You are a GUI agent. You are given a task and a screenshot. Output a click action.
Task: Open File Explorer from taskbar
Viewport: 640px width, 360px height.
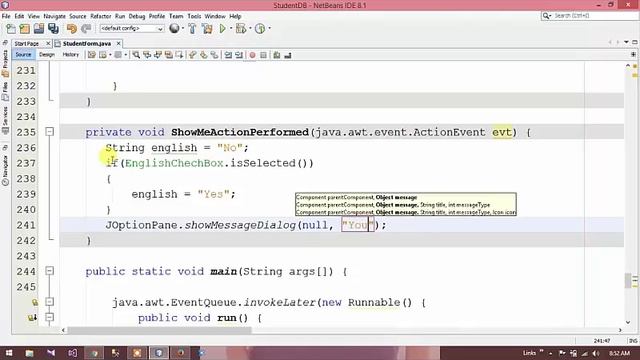click(29, 353)
